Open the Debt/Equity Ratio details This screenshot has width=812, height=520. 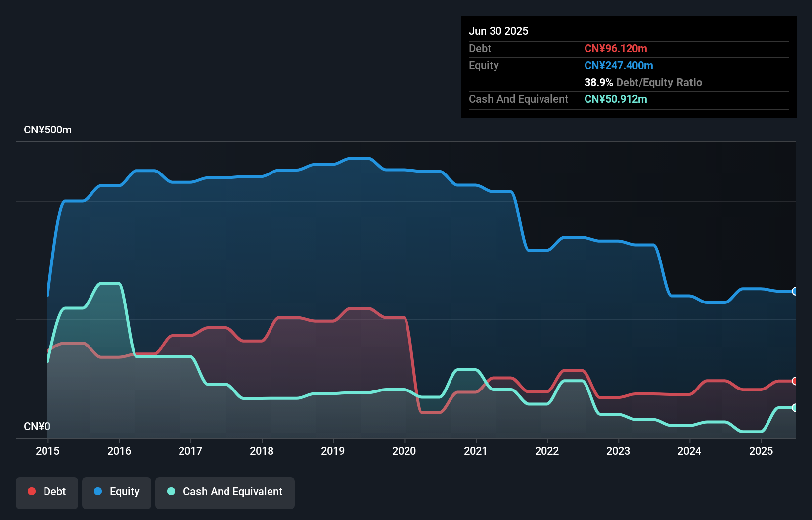[643, 83]
